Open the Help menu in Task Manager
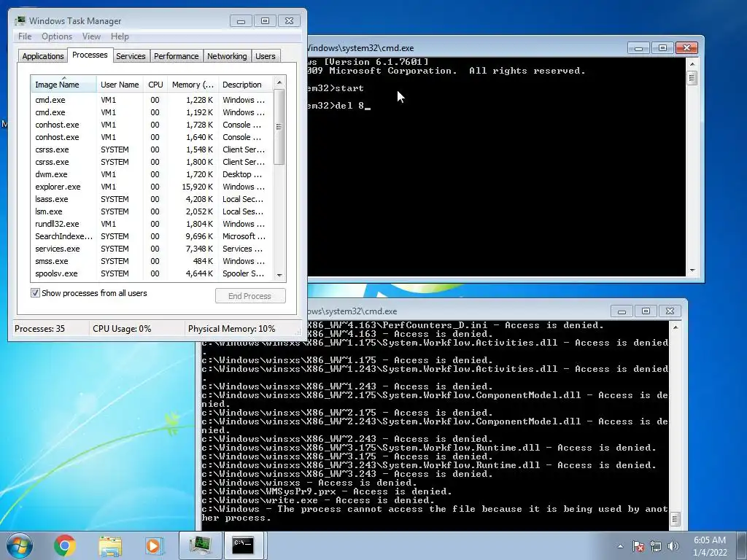 pos(120,36)
